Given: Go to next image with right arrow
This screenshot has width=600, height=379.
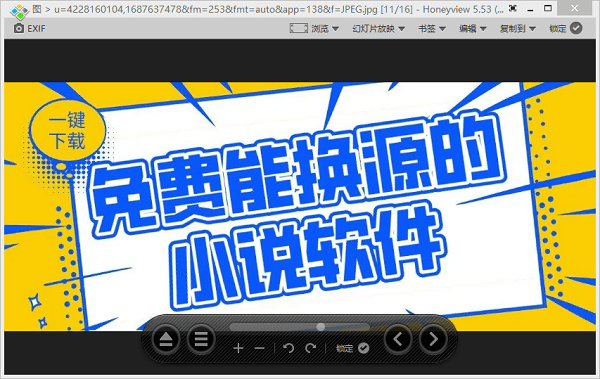Looking at the screenshot, I should point(433,339).
